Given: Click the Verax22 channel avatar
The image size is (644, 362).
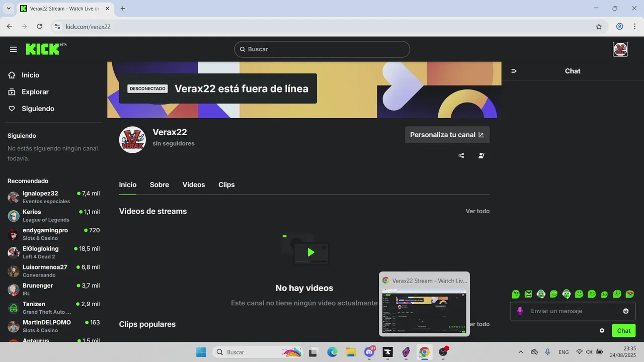Looking at the screenshot, I should pos(132,140).
